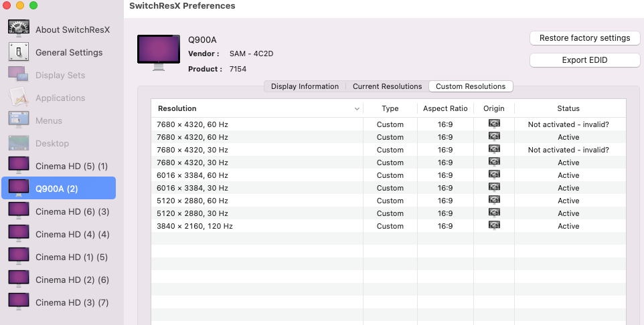Click Restore factory settings button

(584, 38)
